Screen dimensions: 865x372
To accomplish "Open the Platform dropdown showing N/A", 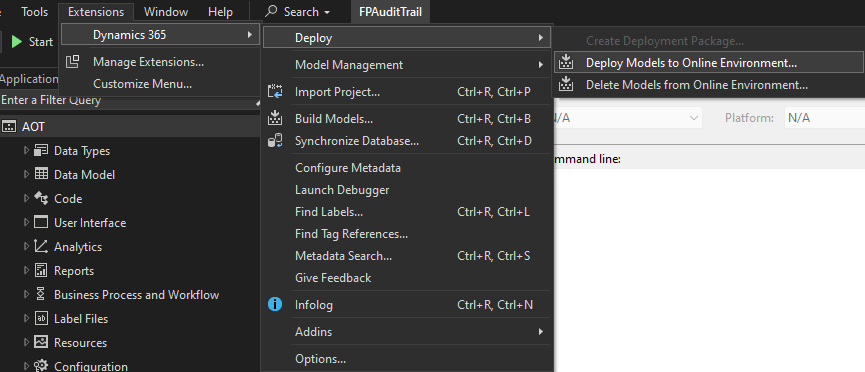I will 824,118.
